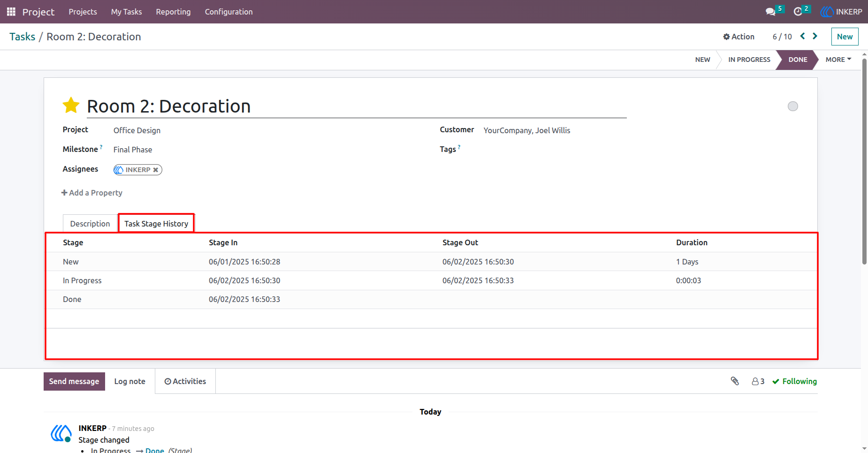868x453 pixels.
Task: Go to the next task arrow
Action: click(815, 36)
